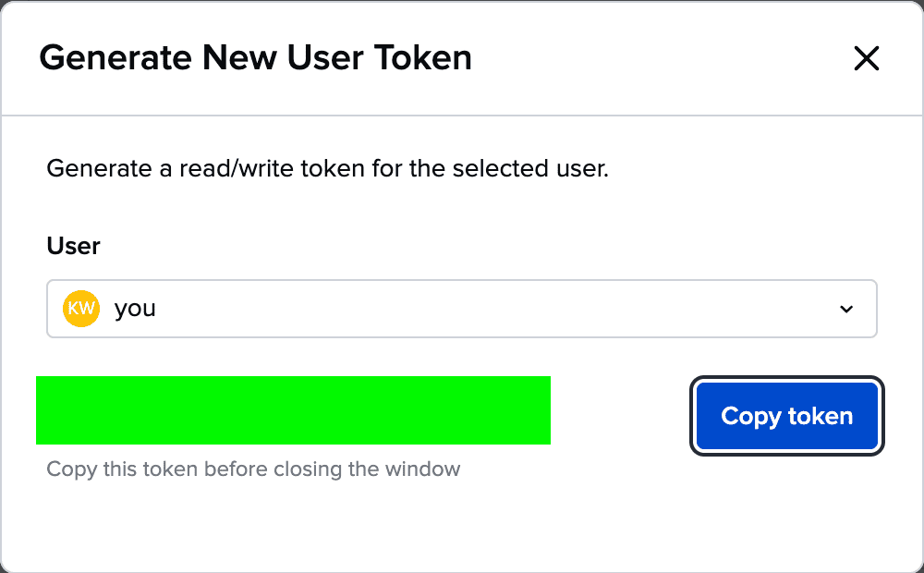Viewport: 924px width, 573px height.
Task: Click the 'User' field label
Action: pyautogui.click(x=73, y=246)
